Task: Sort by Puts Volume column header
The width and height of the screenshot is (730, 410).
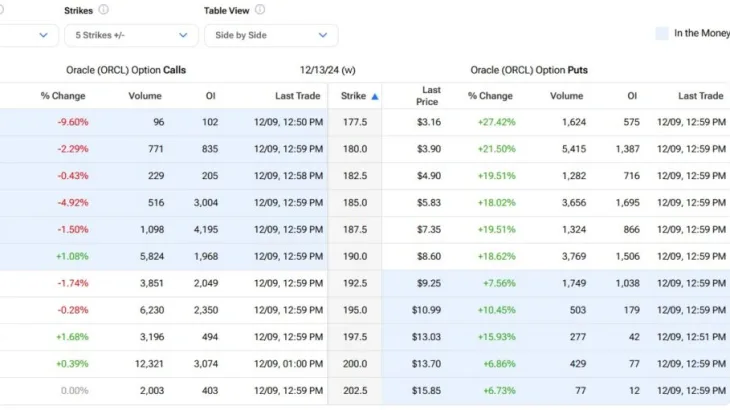Action: (567, 96)
